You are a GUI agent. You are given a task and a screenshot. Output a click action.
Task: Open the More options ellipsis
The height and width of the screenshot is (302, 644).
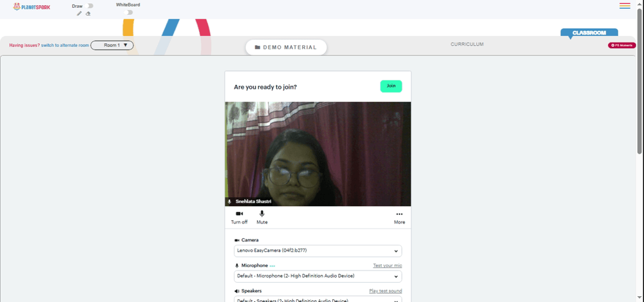coord(399,214)
